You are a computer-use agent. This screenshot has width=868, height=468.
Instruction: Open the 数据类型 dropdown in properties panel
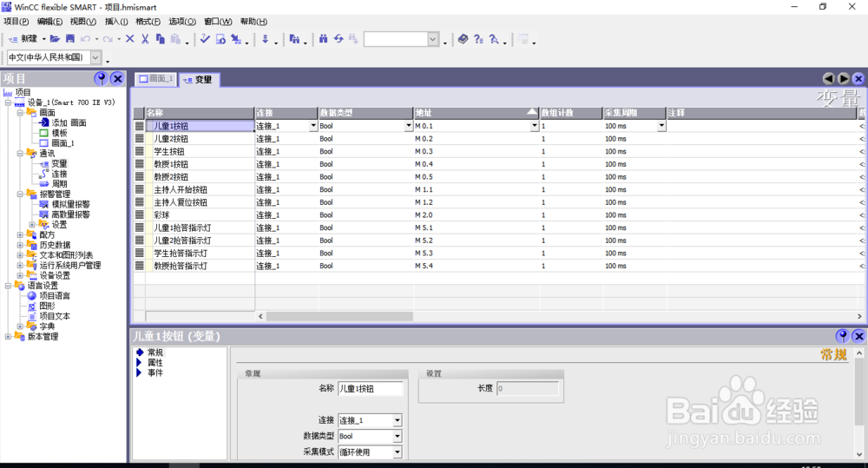tap(397, 437)
